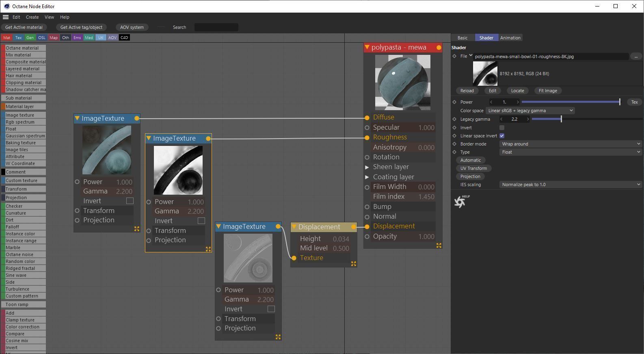Click the browse '...' button for the file path
This screenshot has width=644, height=354.
(x=636, y=56)
